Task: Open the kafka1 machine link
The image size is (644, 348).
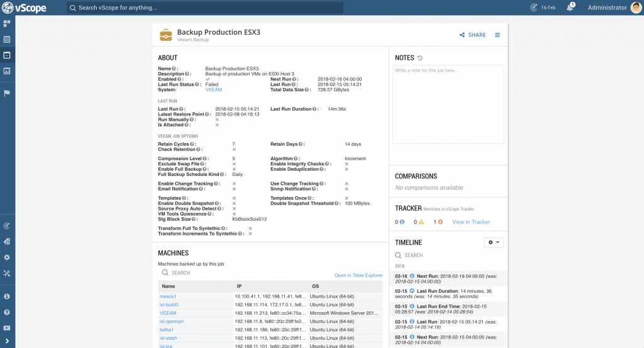Action: point(166,330)
